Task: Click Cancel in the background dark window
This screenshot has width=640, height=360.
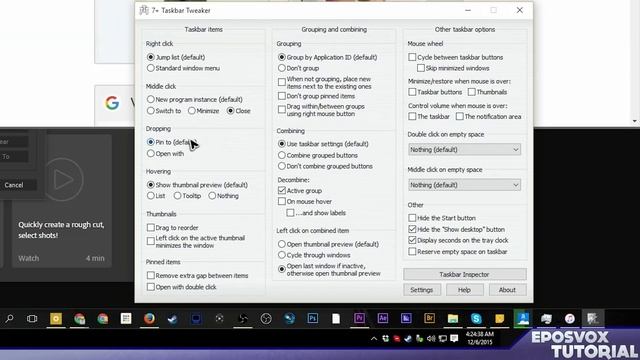Action: click(14, 185)
